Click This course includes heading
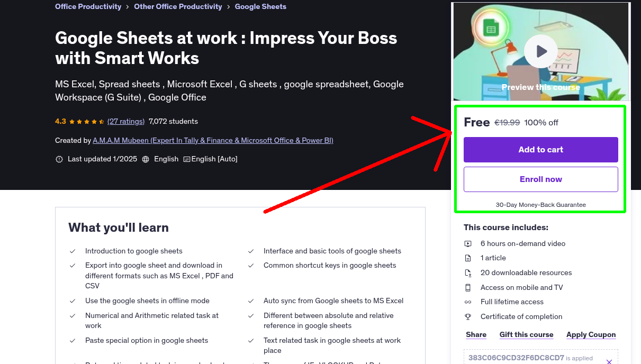Screen dimensions: 641x364 506,228
